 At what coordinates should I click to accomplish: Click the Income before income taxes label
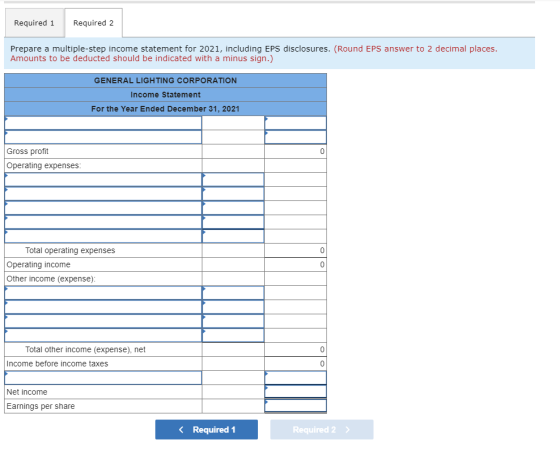[x=57, y=363]
